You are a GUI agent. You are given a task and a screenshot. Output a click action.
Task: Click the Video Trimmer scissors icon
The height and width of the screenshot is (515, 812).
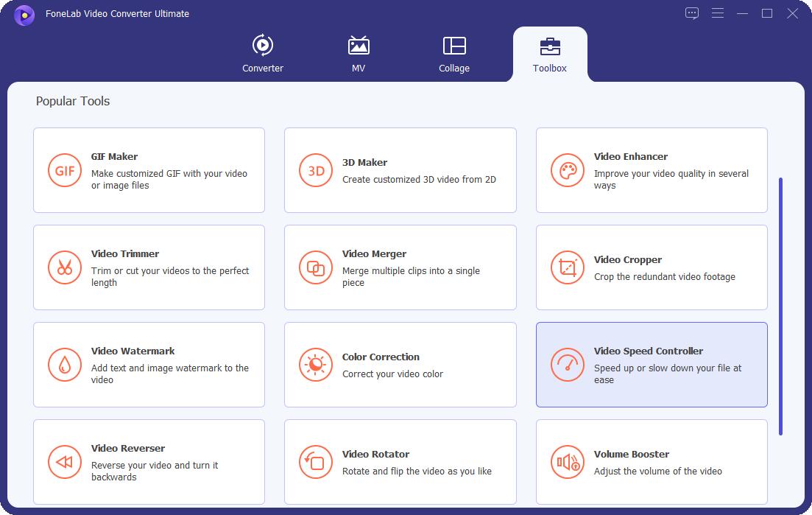coord(65,268)
